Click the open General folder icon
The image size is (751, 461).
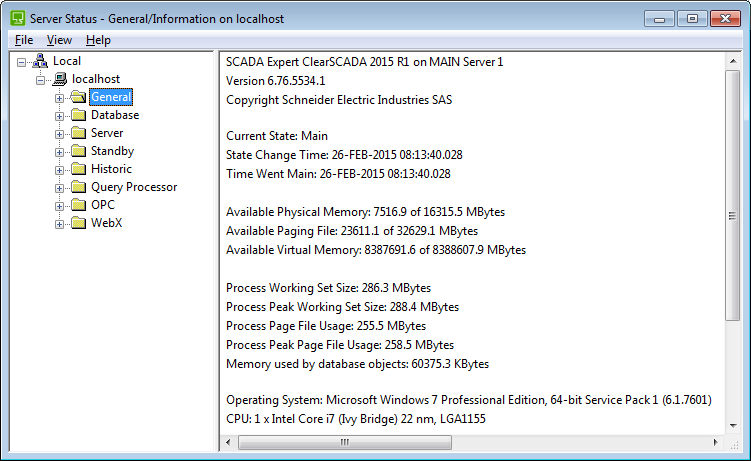click(79, 97)
